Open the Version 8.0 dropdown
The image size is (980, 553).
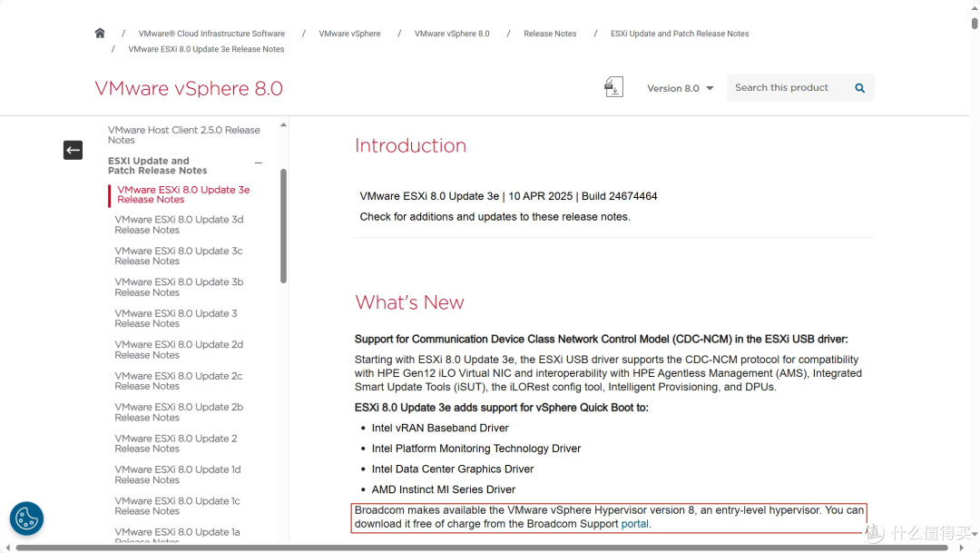point(680,88)
